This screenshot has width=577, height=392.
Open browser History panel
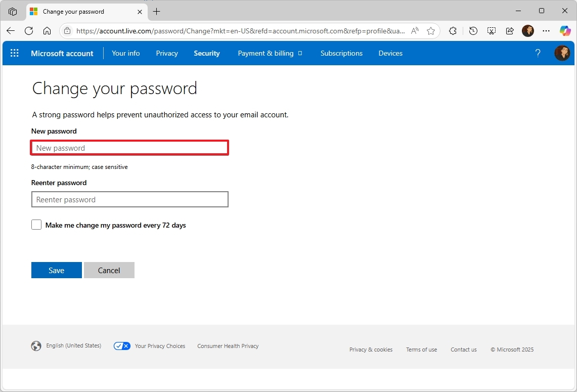(x=473, y=31)
